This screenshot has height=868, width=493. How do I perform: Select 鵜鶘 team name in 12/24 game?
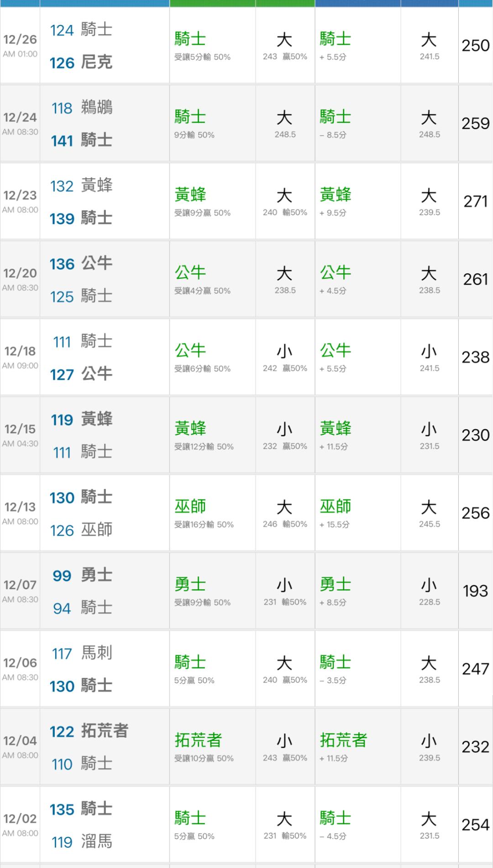tap(96, 108)
